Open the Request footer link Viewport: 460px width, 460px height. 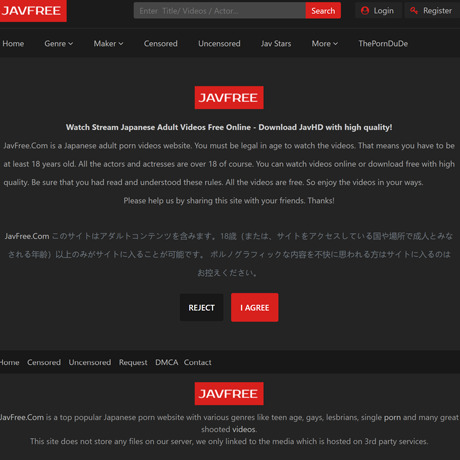point(133,363)
